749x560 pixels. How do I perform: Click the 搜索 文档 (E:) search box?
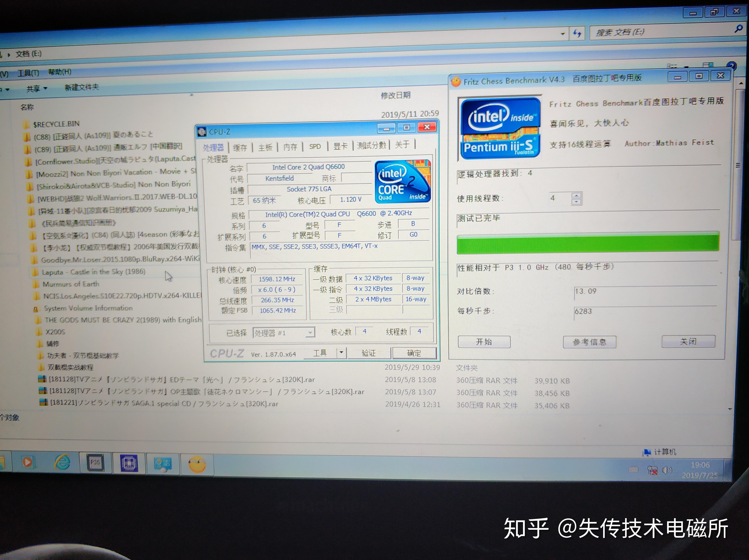click(660, 32)
